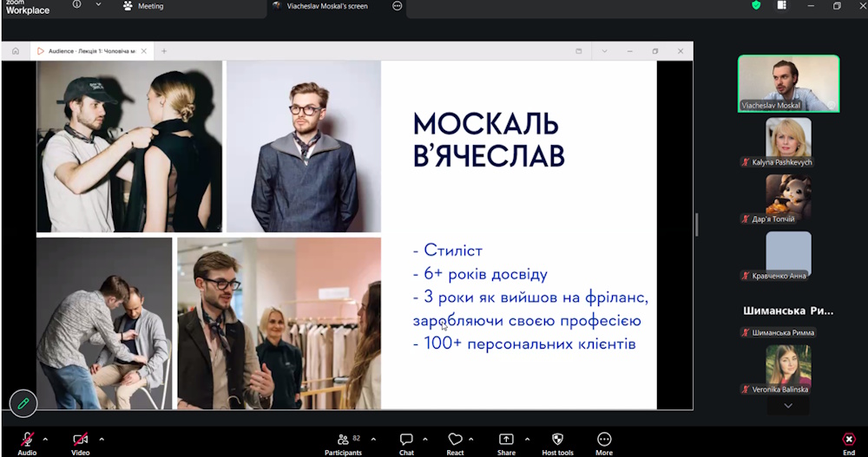Toggle the view layout icon

(781, 6)
